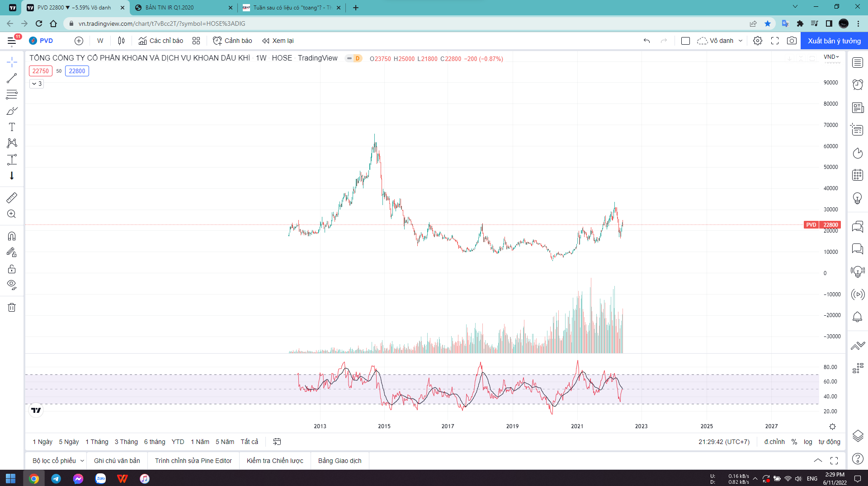Activate the ruler measure tool
The image size is (868, 486).
(12, 197)
